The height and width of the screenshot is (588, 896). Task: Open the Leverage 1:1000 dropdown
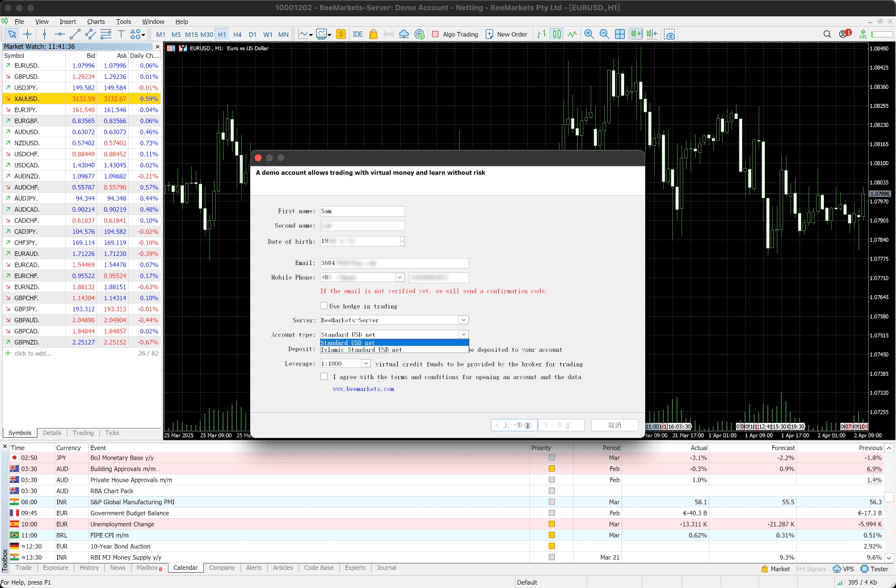point(365,364)
